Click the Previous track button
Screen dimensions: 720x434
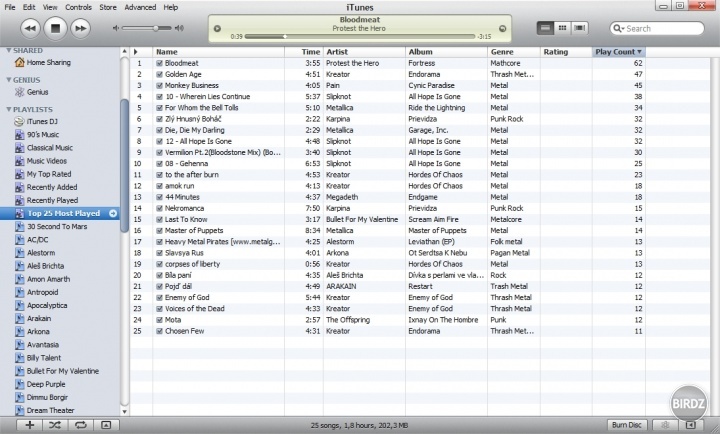click(30, 28)
